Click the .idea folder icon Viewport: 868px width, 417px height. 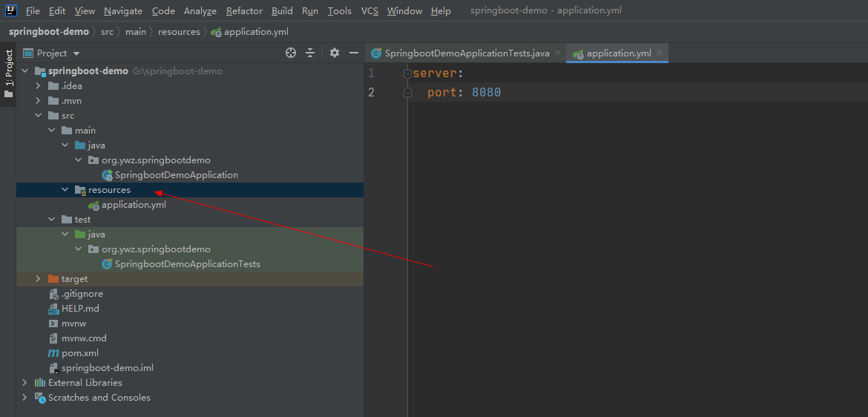tap(53, 86)
